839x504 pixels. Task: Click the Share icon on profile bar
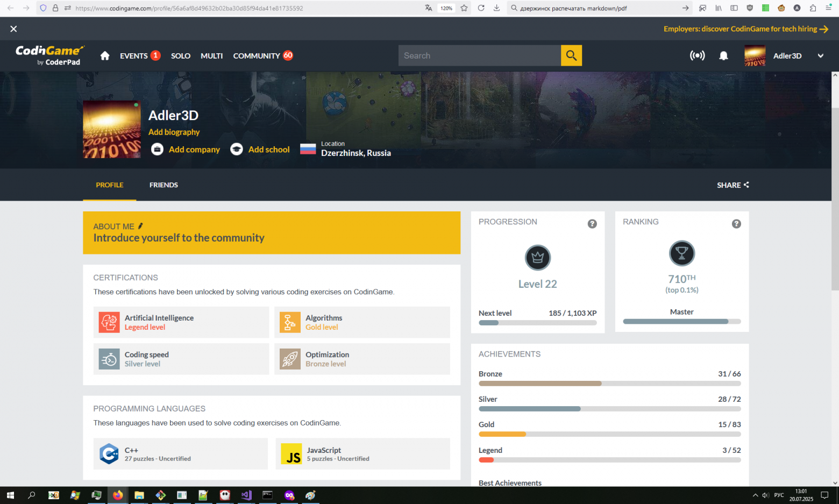(746, 185)
